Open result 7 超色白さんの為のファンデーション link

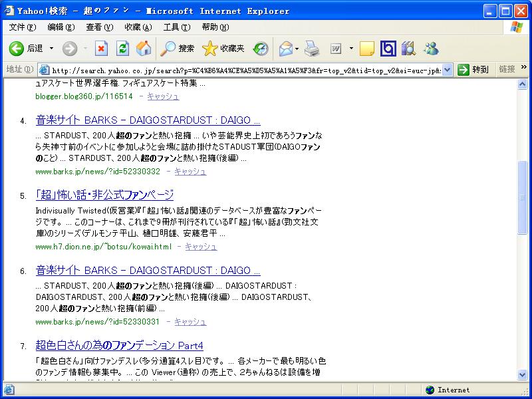click(x=120, y=345)
